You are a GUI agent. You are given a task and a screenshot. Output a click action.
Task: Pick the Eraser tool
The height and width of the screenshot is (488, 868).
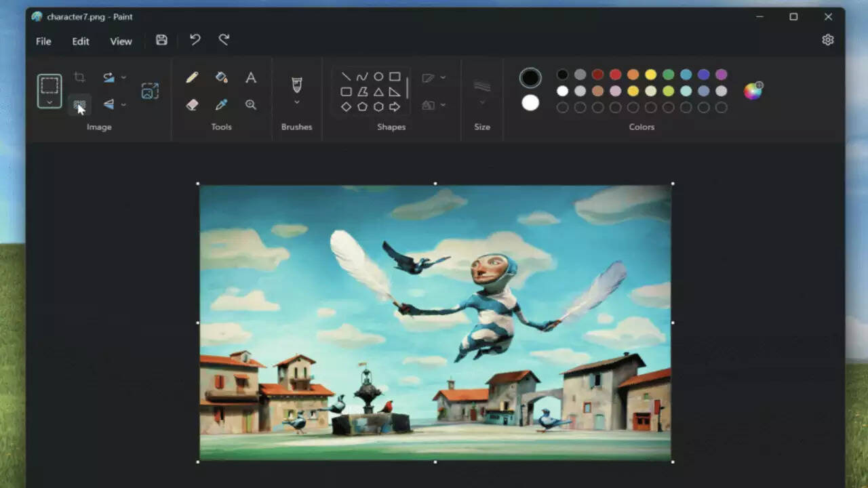click(192, 104)
